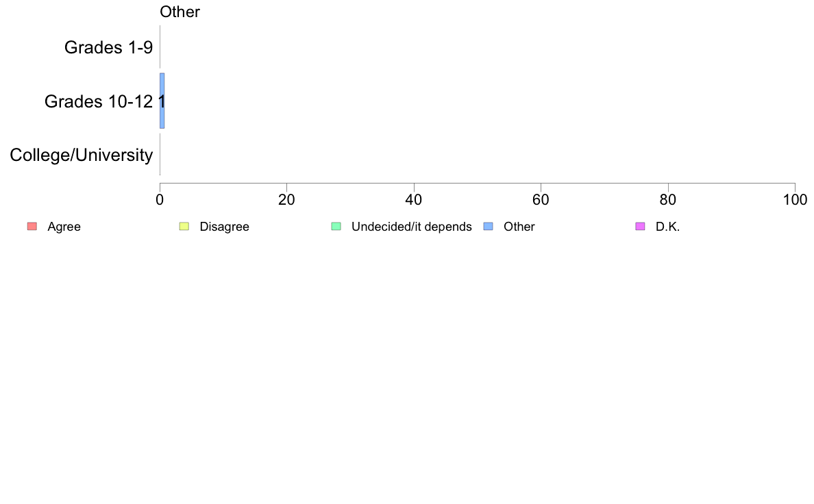Click the 60 tick label on x-axis
The width and height of the screenshot is (814, 504).
pyautogui.click(x=541, y=200)
